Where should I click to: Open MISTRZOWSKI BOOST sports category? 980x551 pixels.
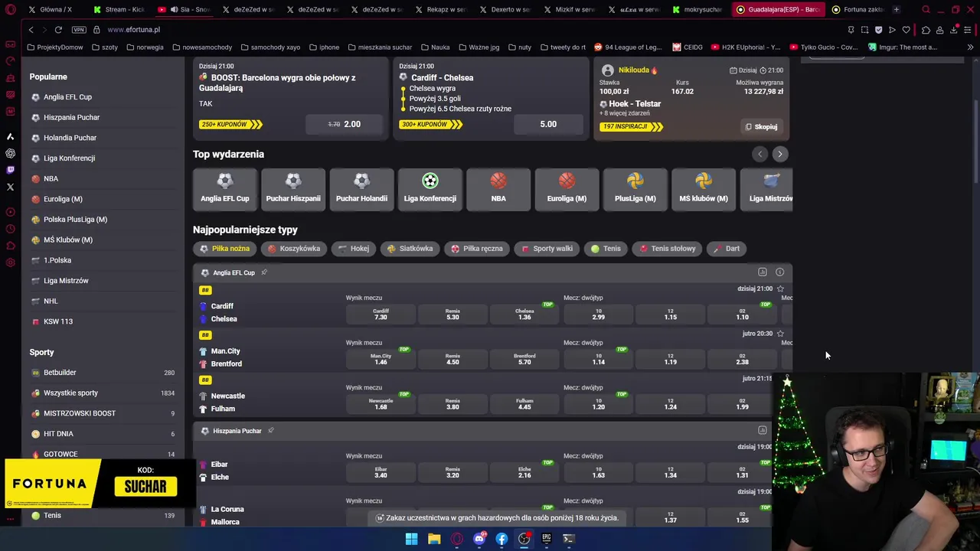point(80,413)
